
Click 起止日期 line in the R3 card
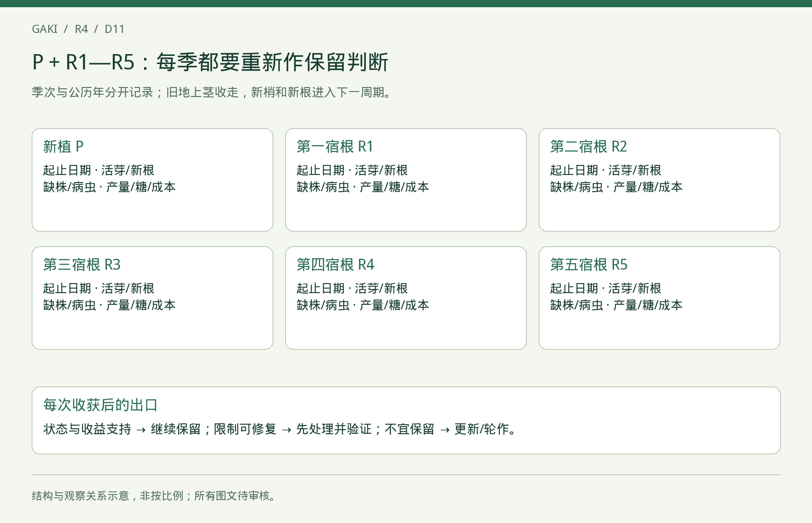(x=98, y=289)
